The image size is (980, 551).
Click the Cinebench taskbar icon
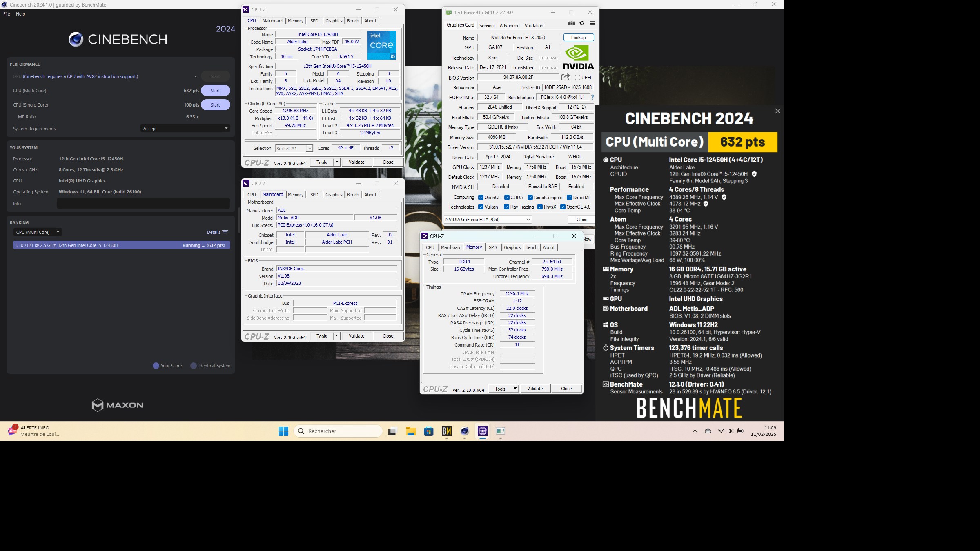click(465, 431)
